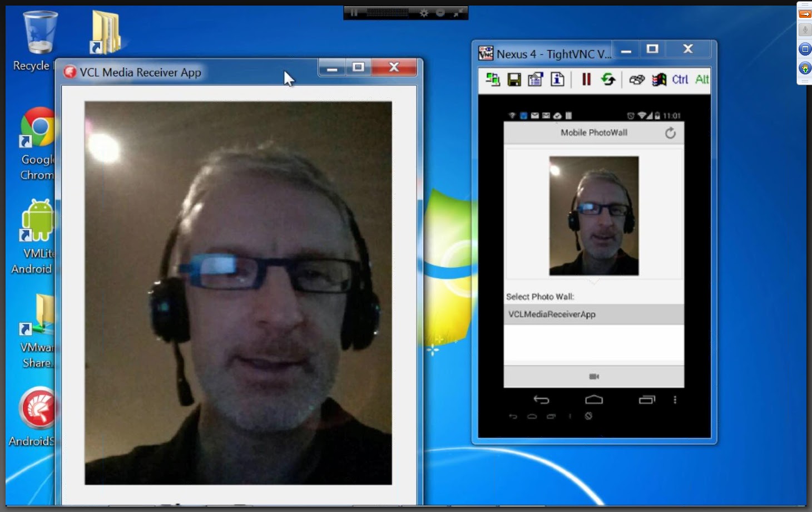Open New Connection in TightVNC toolbar

(493, 80)
